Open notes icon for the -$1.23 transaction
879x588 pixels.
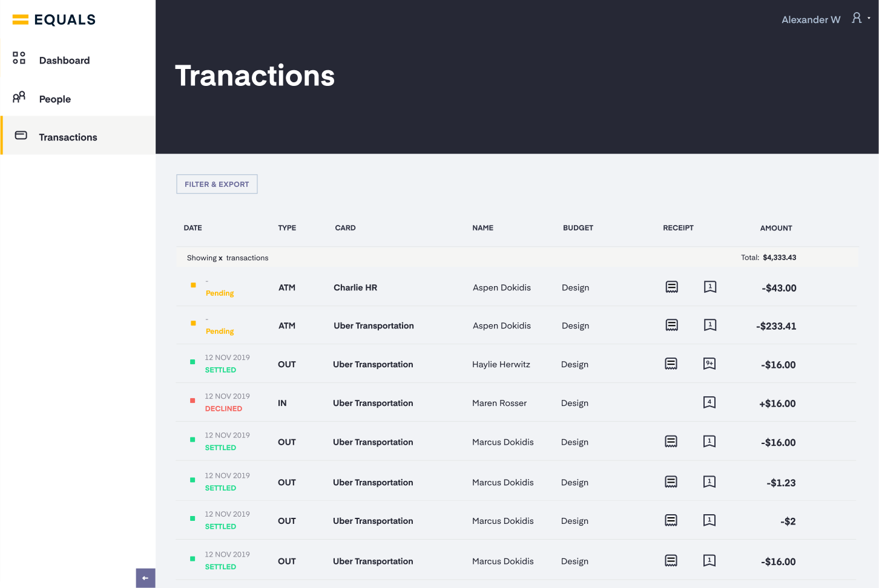709,482
